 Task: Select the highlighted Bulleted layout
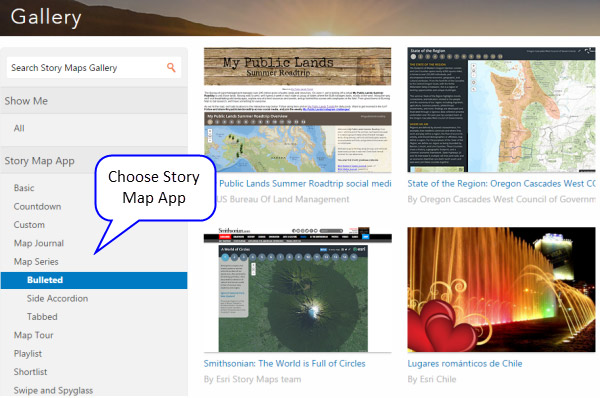tap(94, 280)
